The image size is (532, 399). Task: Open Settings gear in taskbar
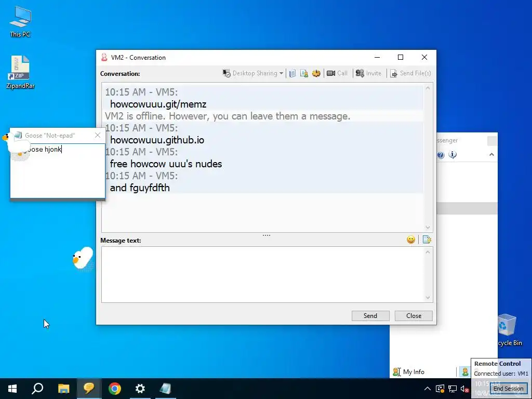click(140, 389)
